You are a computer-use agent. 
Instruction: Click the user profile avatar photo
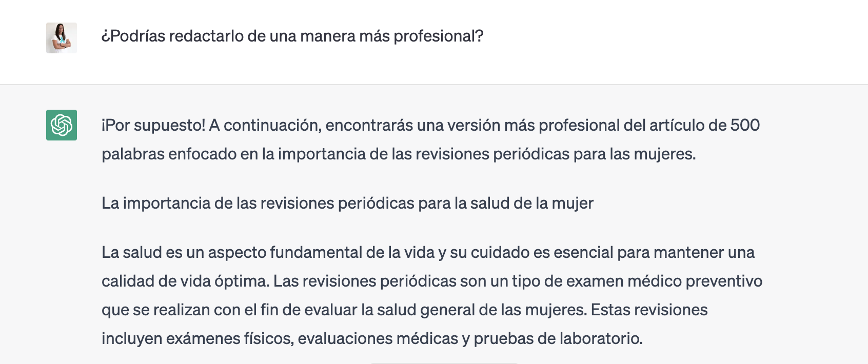pyautogui.click(x=62, y=38)
